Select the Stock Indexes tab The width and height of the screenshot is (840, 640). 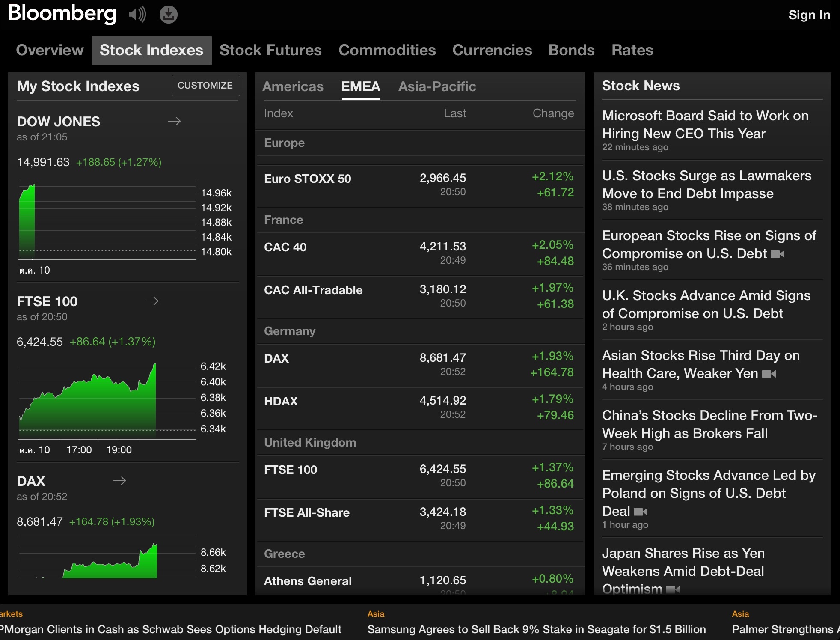[151, 50]
